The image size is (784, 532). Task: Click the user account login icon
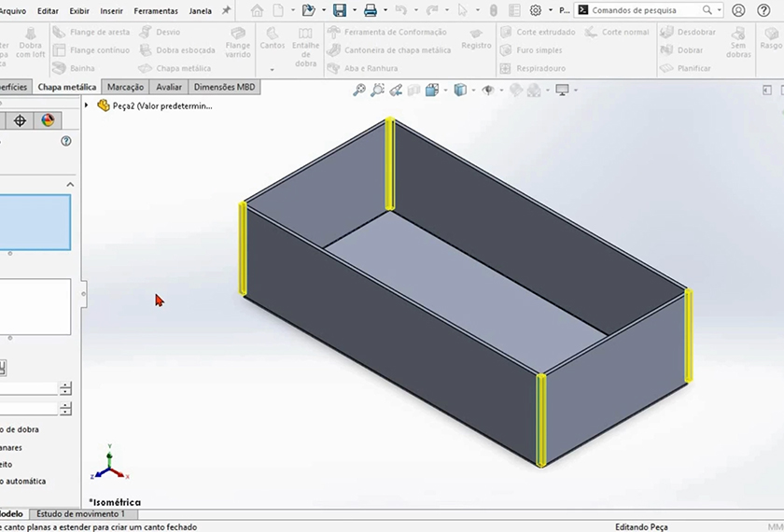(x=738, y=10)
